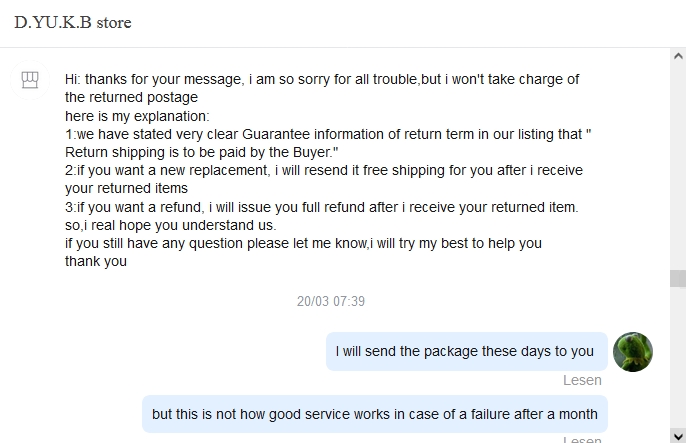Click the chat scrollbar thumb
Viewport: 686px width, 443px height.
678,278
